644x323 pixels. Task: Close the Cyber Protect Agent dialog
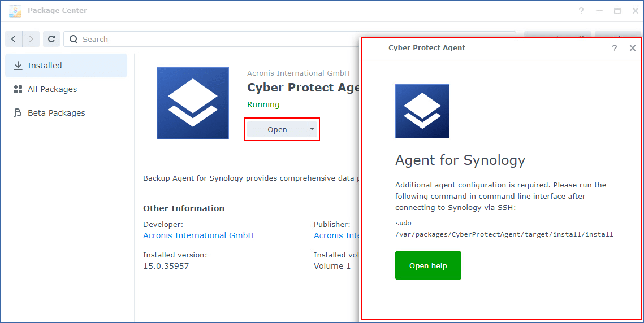click(633, 48)
